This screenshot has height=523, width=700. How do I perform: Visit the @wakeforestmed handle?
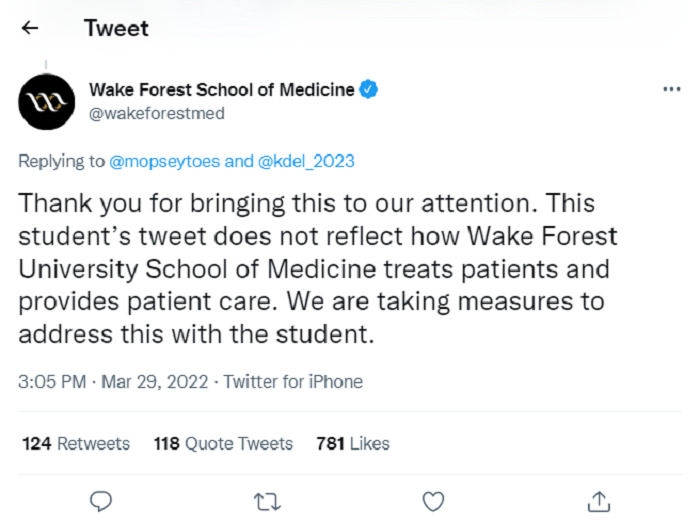click(157, 113)
